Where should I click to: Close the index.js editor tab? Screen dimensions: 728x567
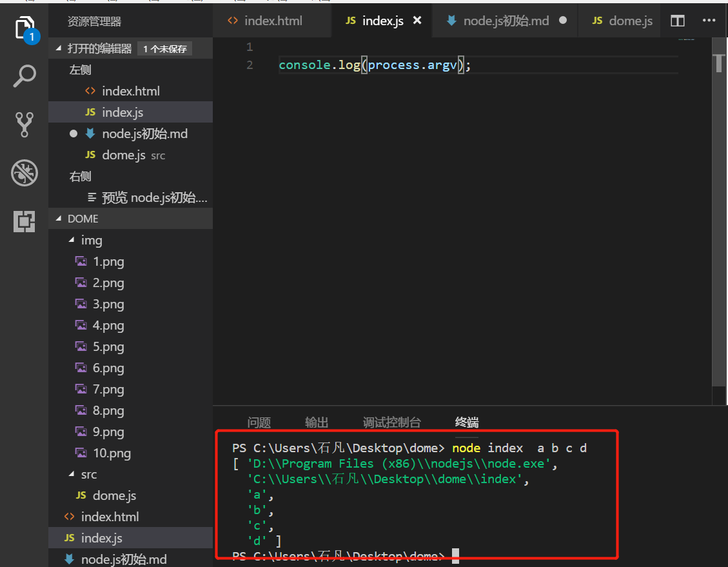(417, 21)
